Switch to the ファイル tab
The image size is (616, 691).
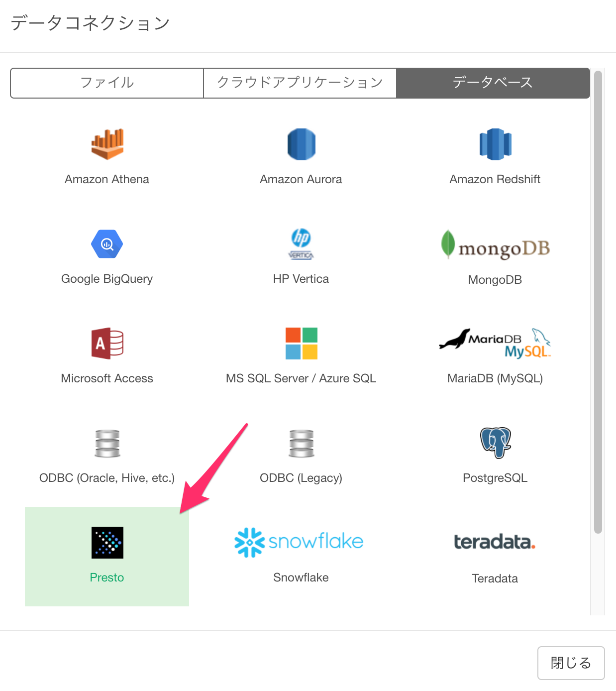[x=107, y=83]
